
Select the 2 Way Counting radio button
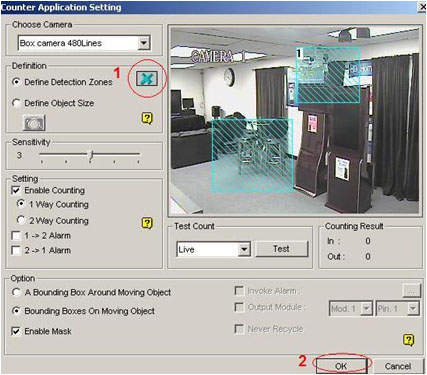tap(21, 220)
